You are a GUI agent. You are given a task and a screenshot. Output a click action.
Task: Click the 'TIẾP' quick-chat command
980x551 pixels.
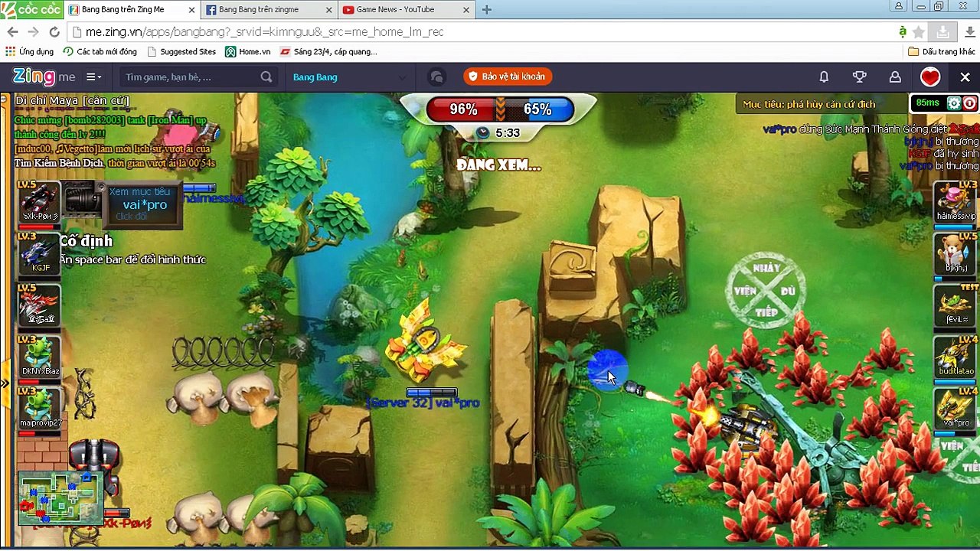[766, 312]
